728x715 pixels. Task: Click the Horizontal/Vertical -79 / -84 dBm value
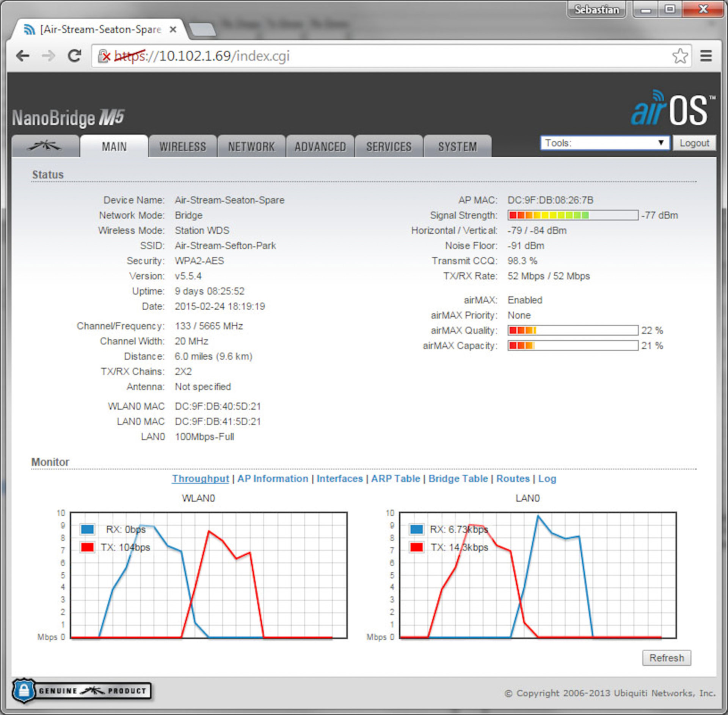[537, 230]
